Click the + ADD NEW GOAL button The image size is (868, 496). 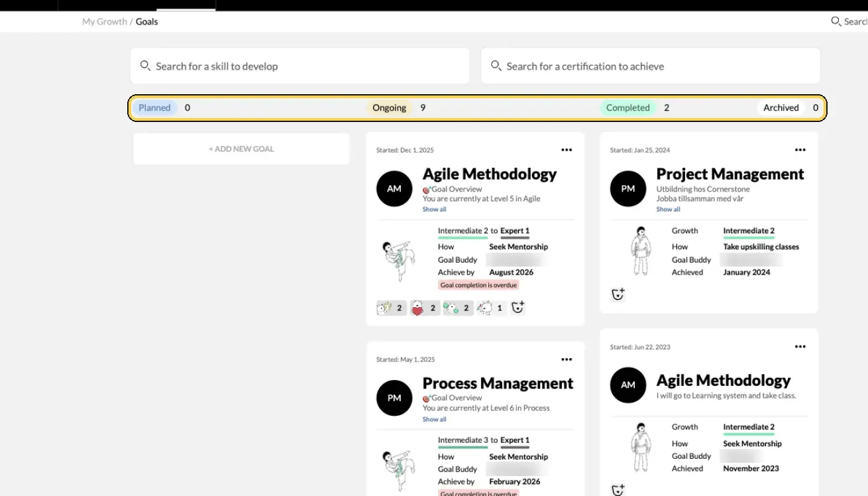coord(241,149)
